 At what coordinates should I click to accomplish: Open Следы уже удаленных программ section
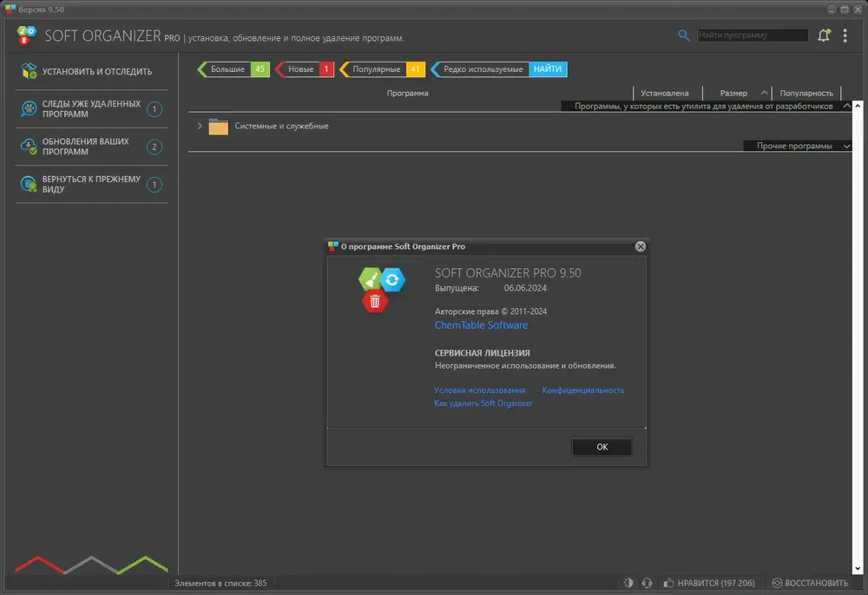click(x=91, y=109)
